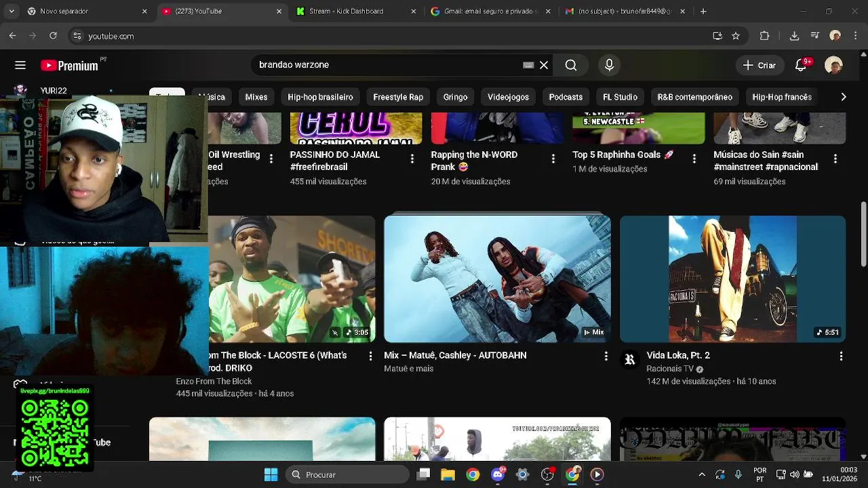Screen dimensions: 868x488
Task: Open LACOSTE 6 video thumbnail
Action: click(x=292, y=279)
